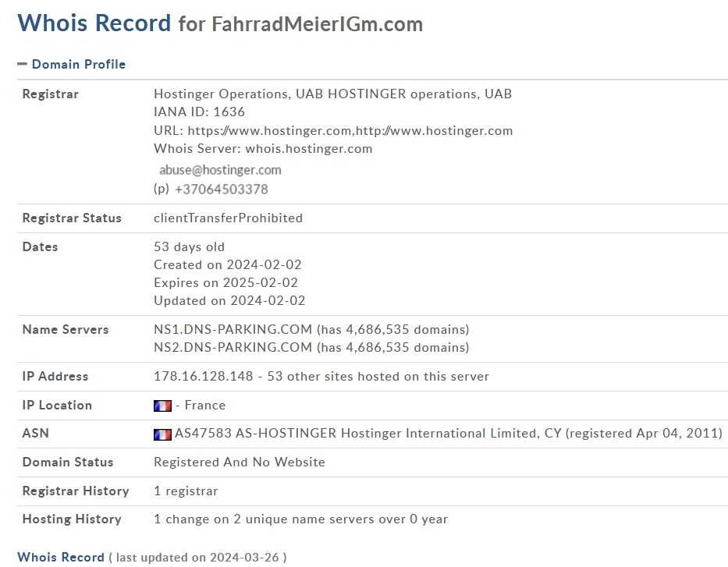Click the Name Servers row label
Image resolution: width=728 pixels, height=567 pixels.
click(66, 329)
